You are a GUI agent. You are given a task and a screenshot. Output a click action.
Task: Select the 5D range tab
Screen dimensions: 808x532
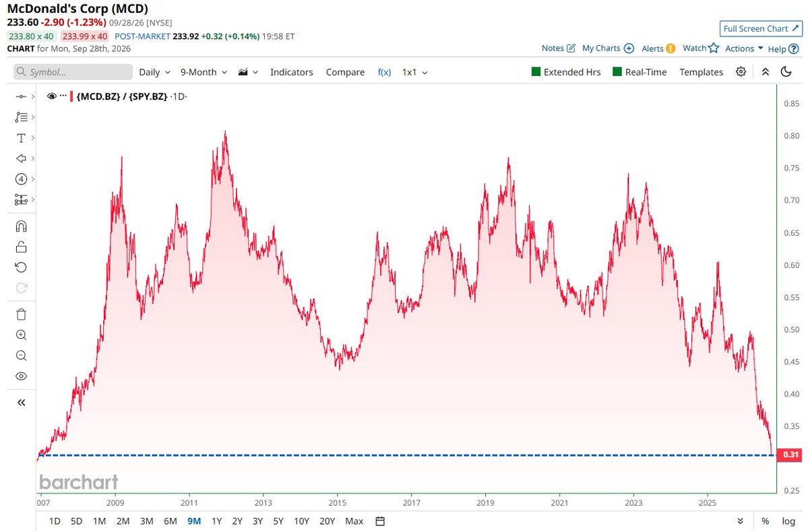[x=76, y=521]
